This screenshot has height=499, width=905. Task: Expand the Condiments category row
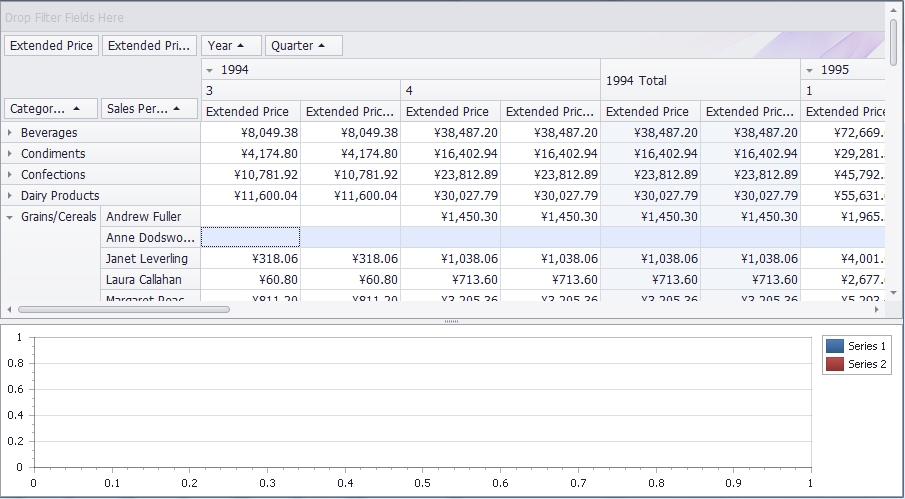pyautogui.click(x=9, y=153)
